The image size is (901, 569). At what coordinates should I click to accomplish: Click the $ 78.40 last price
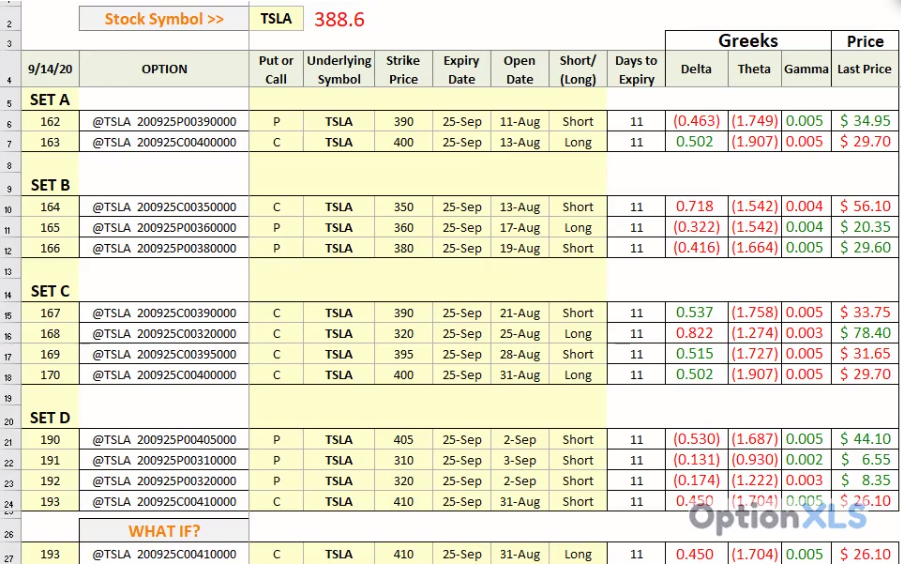point(865,333)
